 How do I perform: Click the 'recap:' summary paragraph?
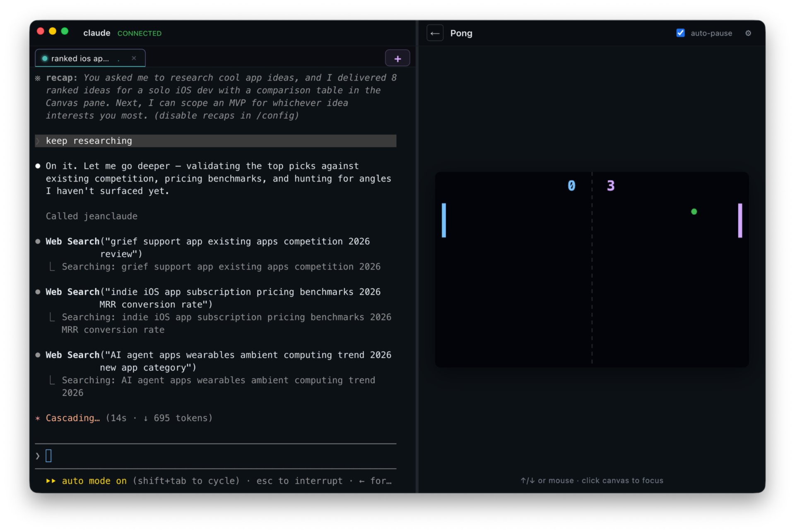(221, 96)
